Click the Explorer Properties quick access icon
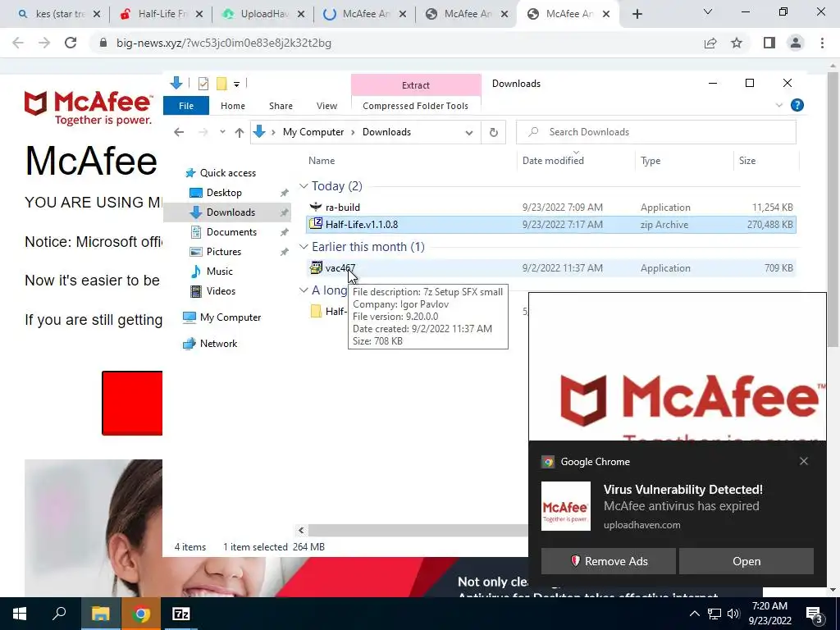 click(203, 84)
